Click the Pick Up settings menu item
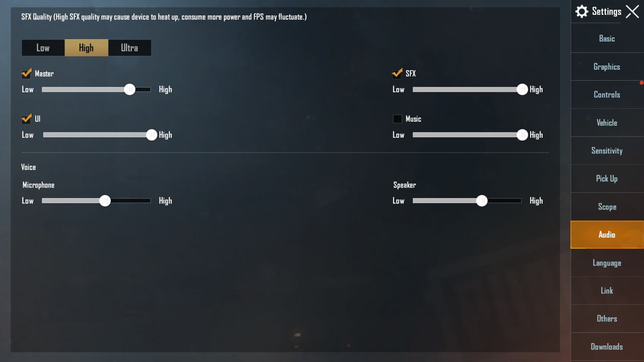644x362 pixels. point(606,179)
